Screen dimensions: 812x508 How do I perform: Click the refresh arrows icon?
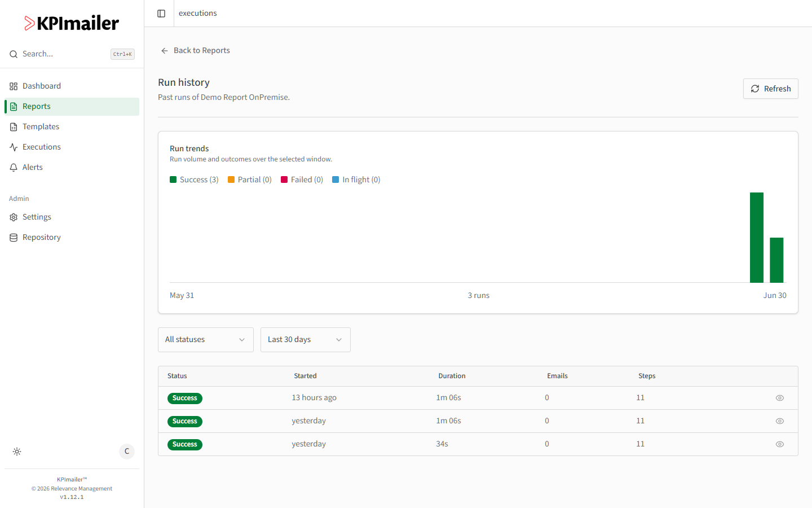pyautogui.click(x=755, y=89)
